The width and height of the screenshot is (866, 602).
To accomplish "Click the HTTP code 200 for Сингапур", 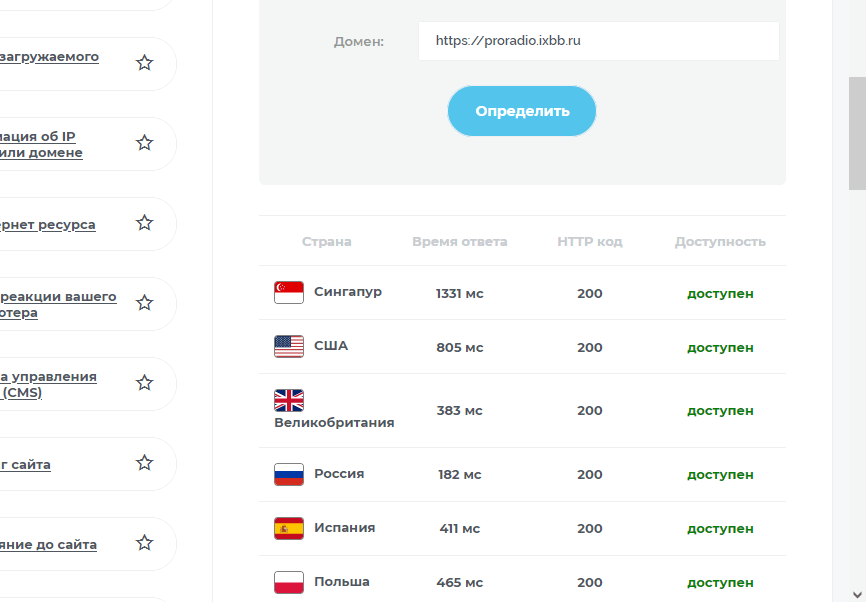I will 590,294.
